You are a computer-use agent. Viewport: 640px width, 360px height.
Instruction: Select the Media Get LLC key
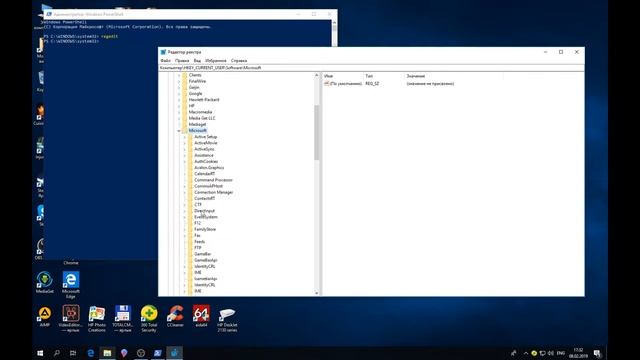pyautogui.click(x=202, y=118)
